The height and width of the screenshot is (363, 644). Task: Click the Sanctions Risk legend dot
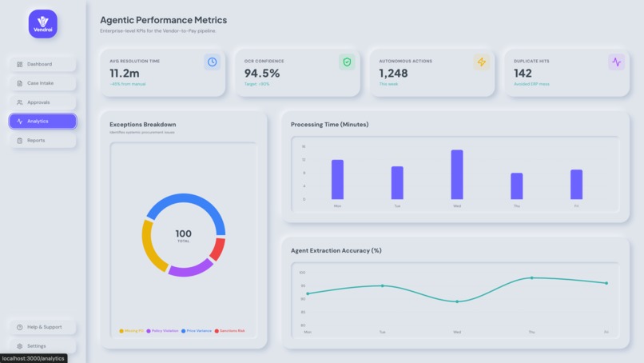217,331
